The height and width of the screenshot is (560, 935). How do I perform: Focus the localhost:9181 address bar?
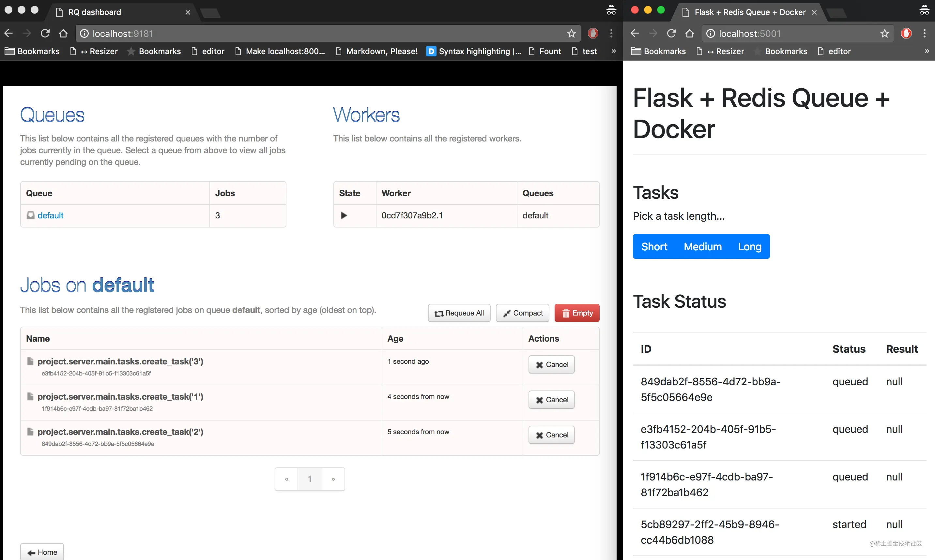click(x=321, y=34)
